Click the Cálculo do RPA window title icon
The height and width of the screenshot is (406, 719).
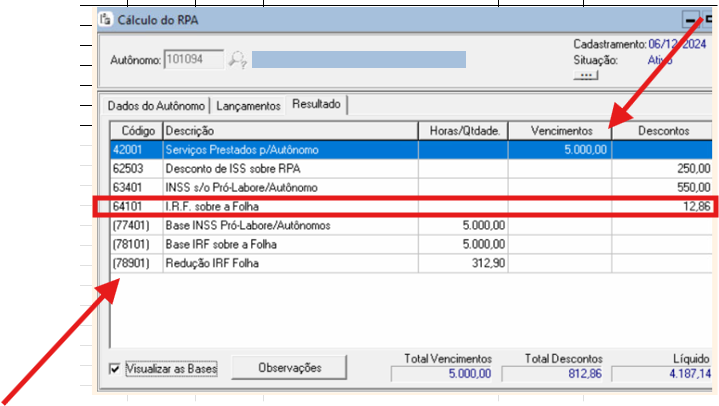[107, 19]
